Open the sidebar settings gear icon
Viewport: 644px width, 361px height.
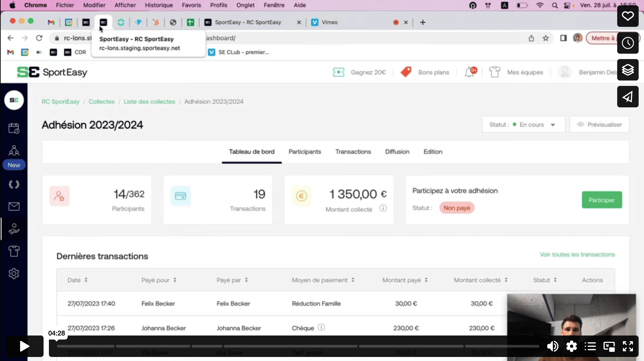14,273
